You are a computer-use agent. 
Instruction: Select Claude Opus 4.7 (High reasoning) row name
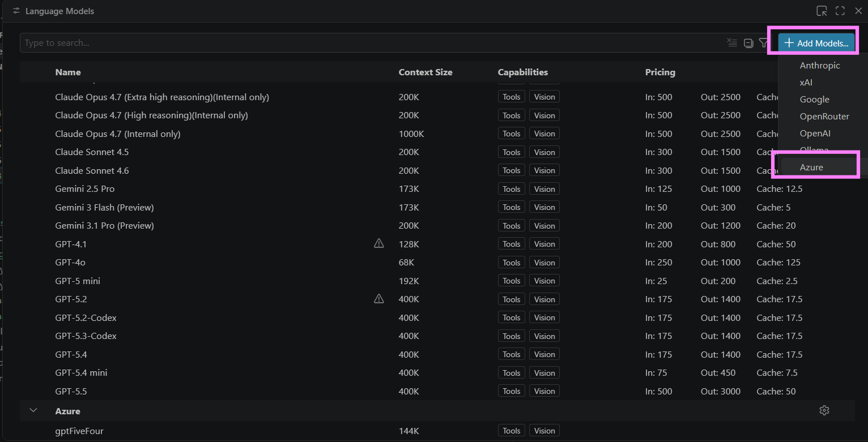click(x=152, y=115)
